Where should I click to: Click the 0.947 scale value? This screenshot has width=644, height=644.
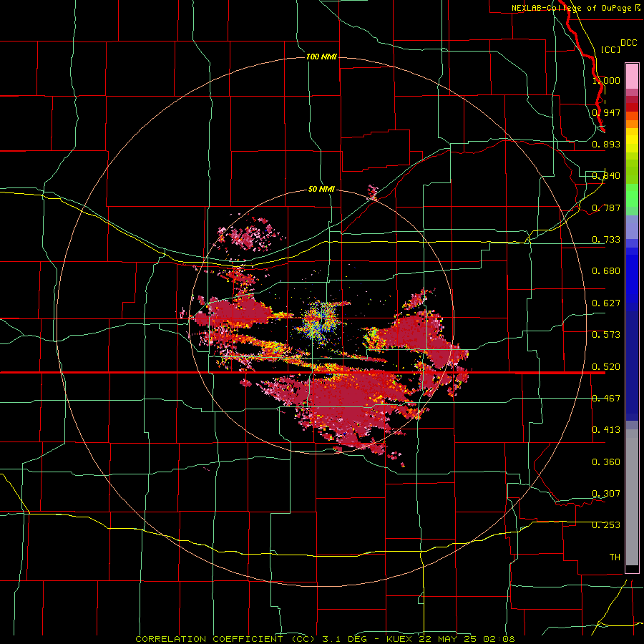(x=606, y=112)
